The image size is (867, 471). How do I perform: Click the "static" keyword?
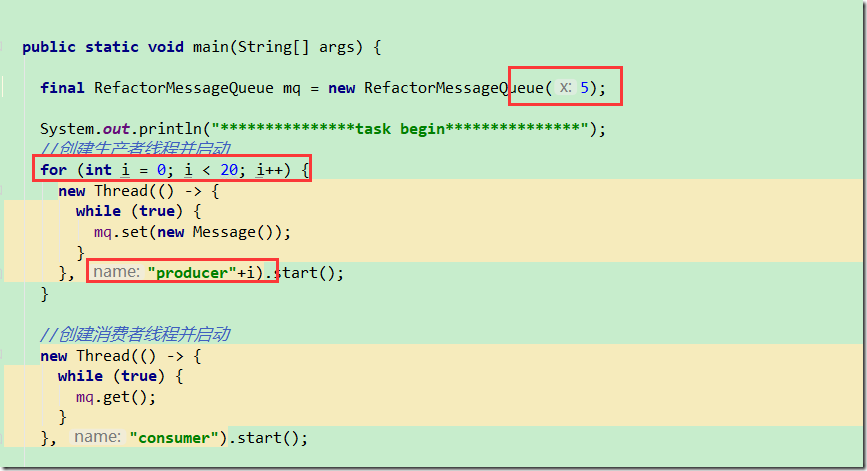[x=112, y=47]
